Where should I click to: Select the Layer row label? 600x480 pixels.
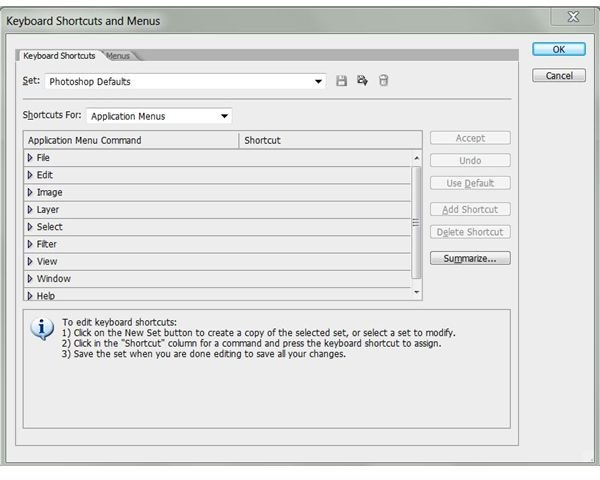(48, 210)
